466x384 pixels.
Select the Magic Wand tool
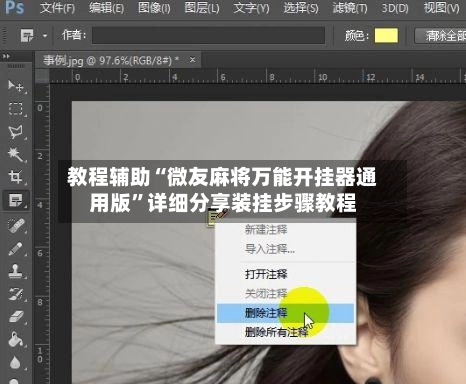tap(16, 154)
